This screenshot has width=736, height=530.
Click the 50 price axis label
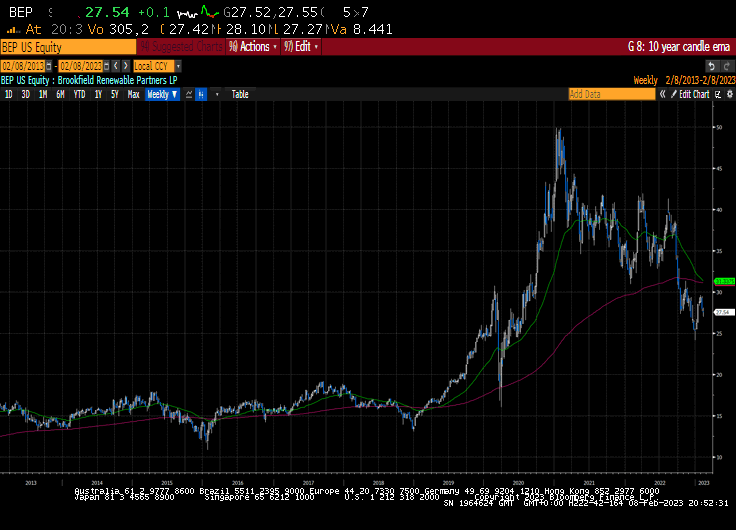click(720, 127)
